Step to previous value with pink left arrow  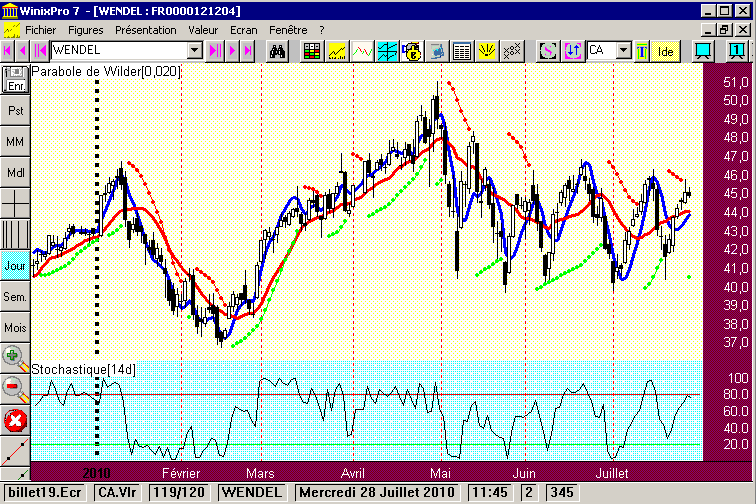click(x=22, y=51)
